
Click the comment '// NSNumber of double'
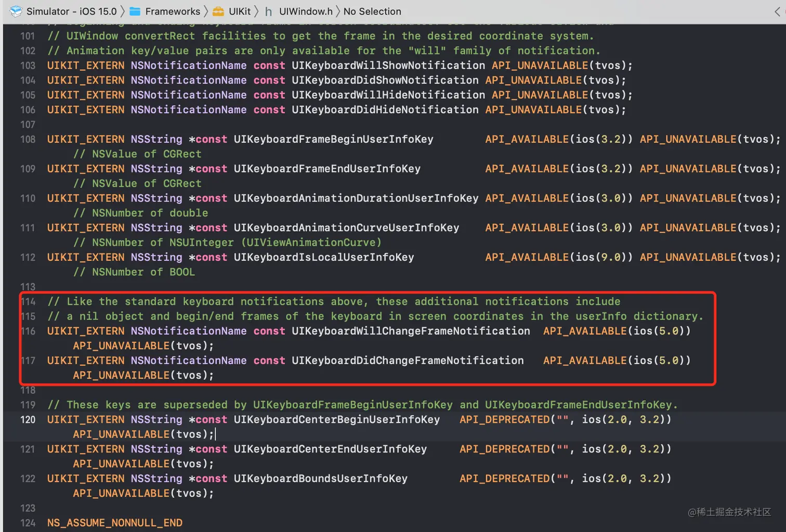coord(140,213)
